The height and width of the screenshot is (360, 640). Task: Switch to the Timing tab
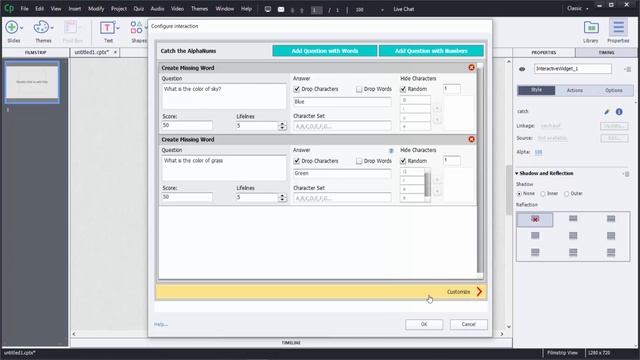[x=606, y=53]
